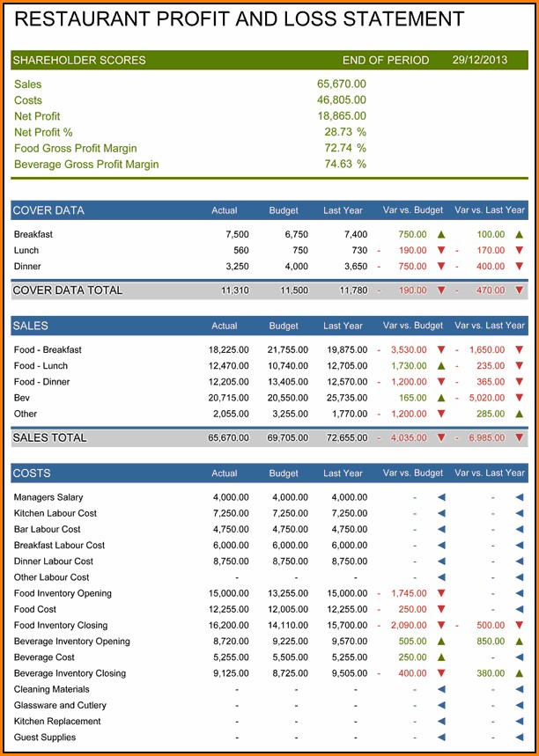
Task: Click the COSTS section header title
Action: 32,473
